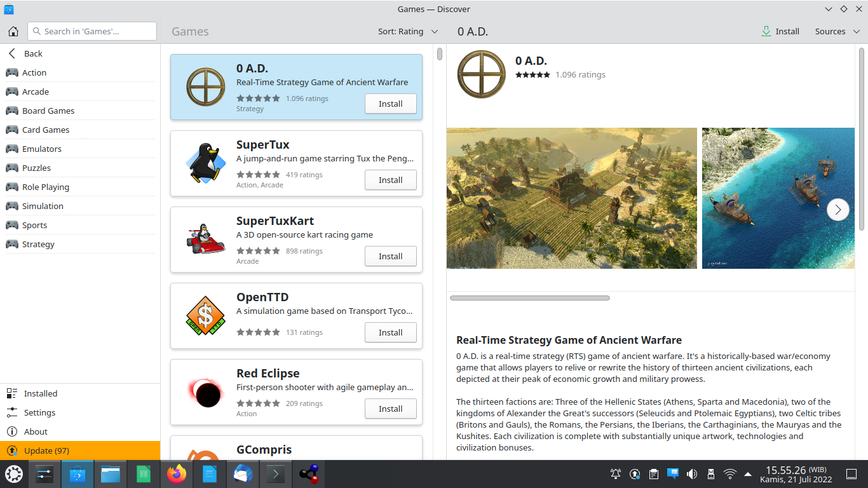Viewport: 868px width, 488px height.
Task: Click the show desktop icon
Action: [851, 474]
